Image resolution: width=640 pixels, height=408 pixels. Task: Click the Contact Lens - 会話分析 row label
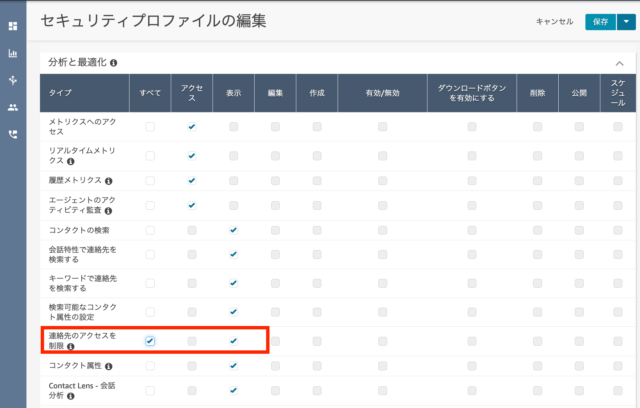coord(82,390)
